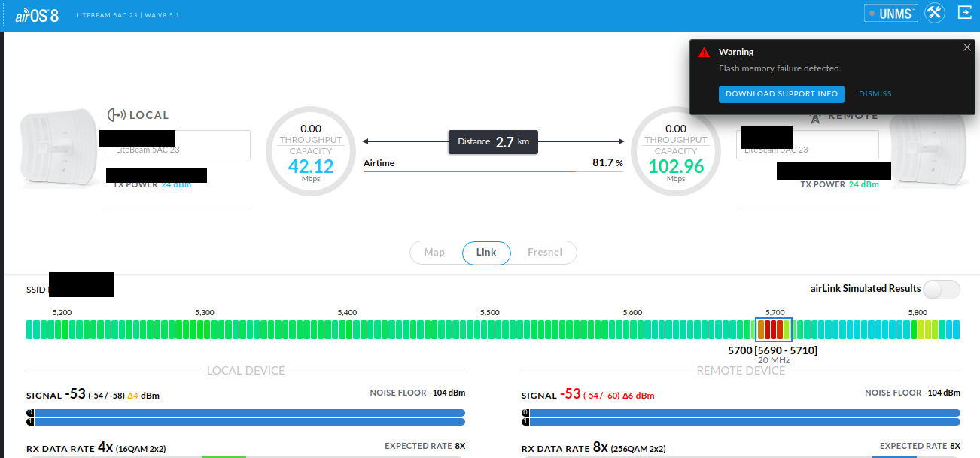
Task: Close the warning notification
Action: tap(967, 47)
